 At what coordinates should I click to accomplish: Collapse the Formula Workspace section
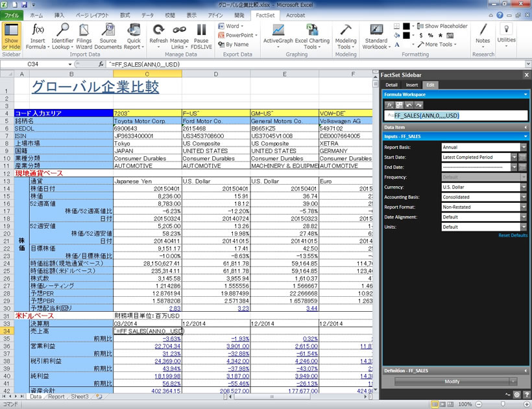(x=526, y=95)
